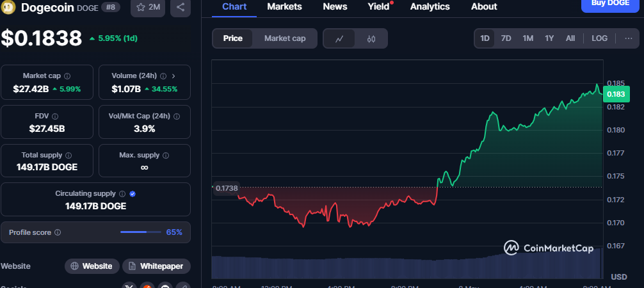The image size is (644, 288).
Task: Click the green 0.183 current price label
Action: point(616,95)
